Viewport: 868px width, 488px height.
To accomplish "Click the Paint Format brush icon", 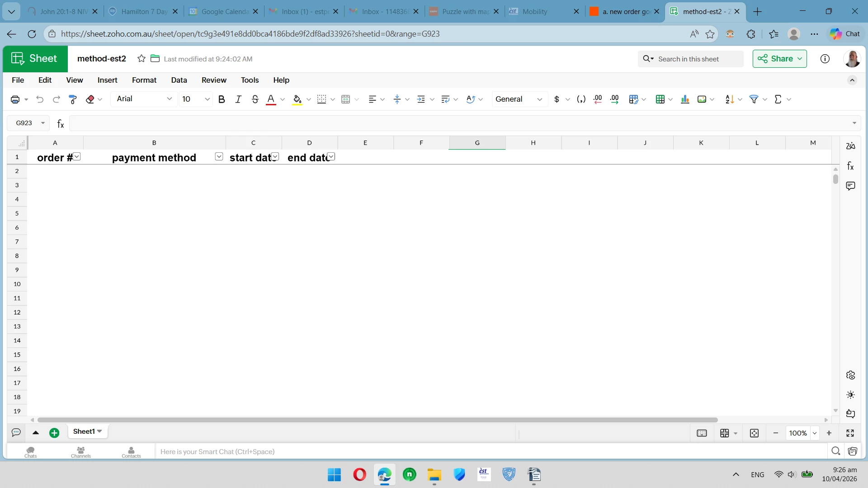I will click(x=73, y=99).
